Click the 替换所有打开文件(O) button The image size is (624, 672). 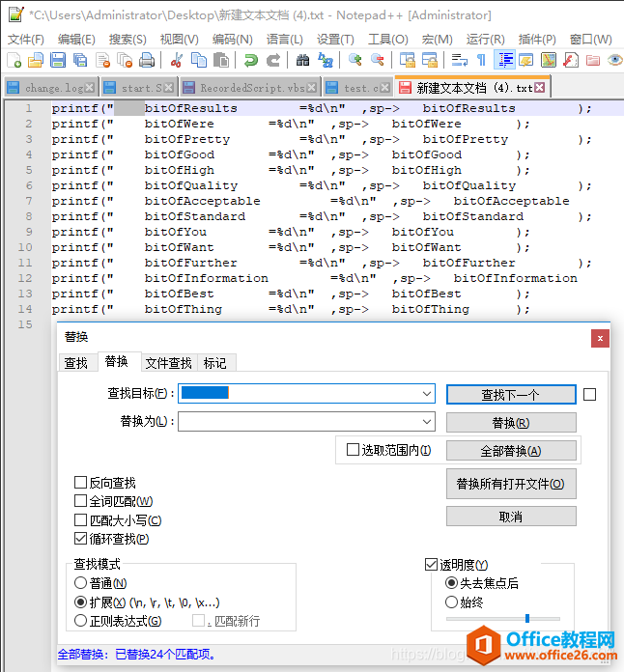[511, 484]
